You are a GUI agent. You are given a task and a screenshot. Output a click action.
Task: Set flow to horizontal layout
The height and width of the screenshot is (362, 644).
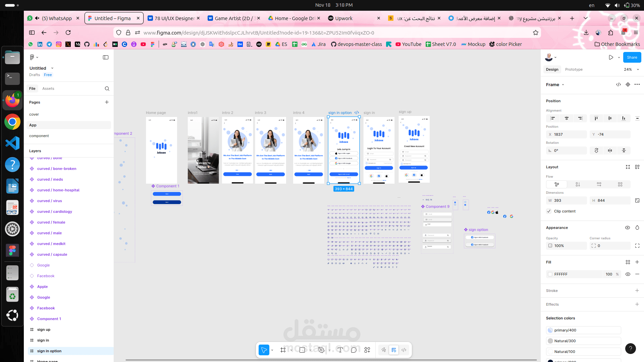click(x=599, y=184)
